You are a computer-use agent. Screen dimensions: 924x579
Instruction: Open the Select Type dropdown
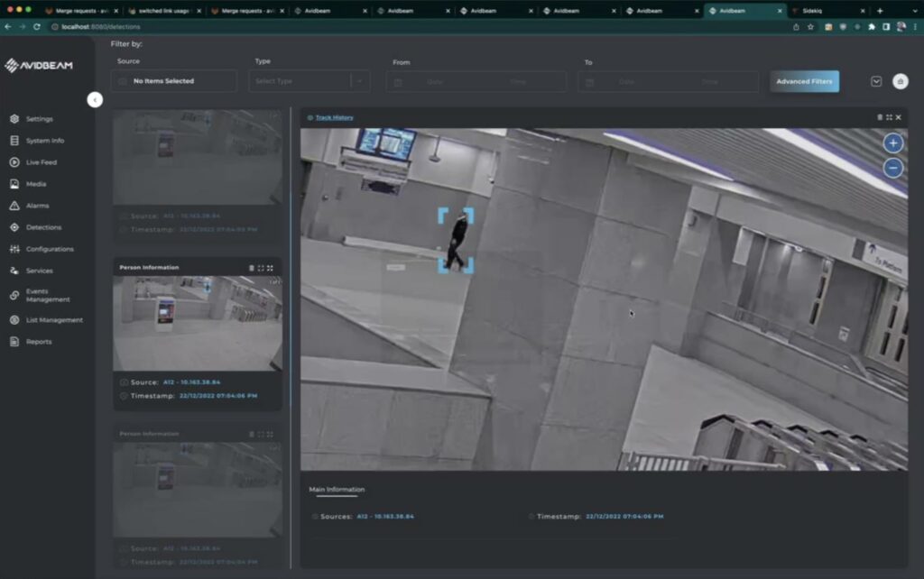309,81
